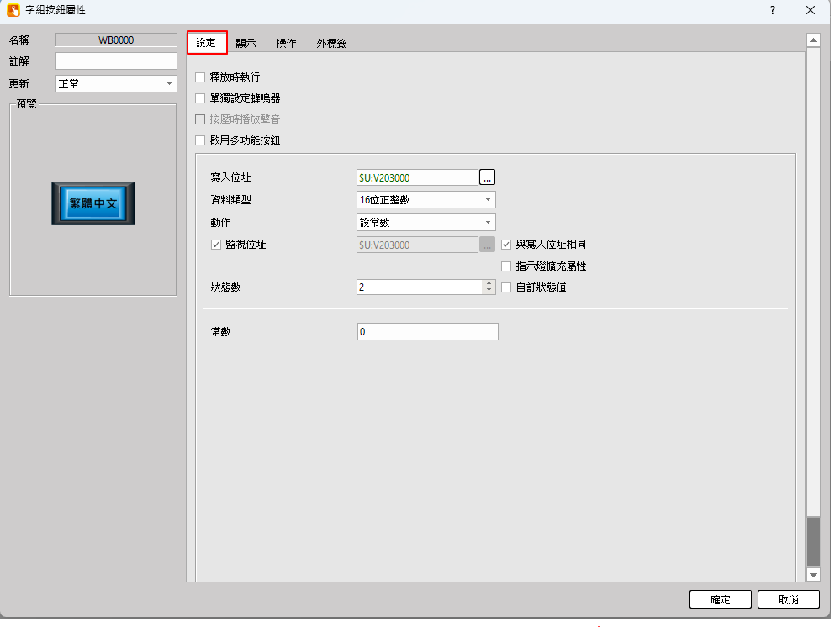Click the 繁體中文 preview button
Viewport: 840px width, 627px height.
click(92, 203)
